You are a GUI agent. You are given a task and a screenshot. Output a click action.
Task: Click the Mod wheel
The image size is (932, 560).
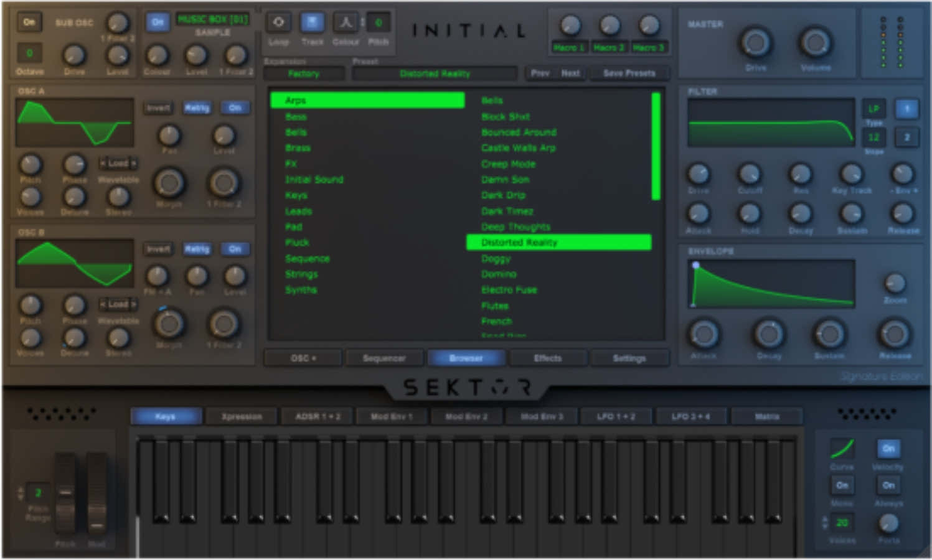coord(96,492)
